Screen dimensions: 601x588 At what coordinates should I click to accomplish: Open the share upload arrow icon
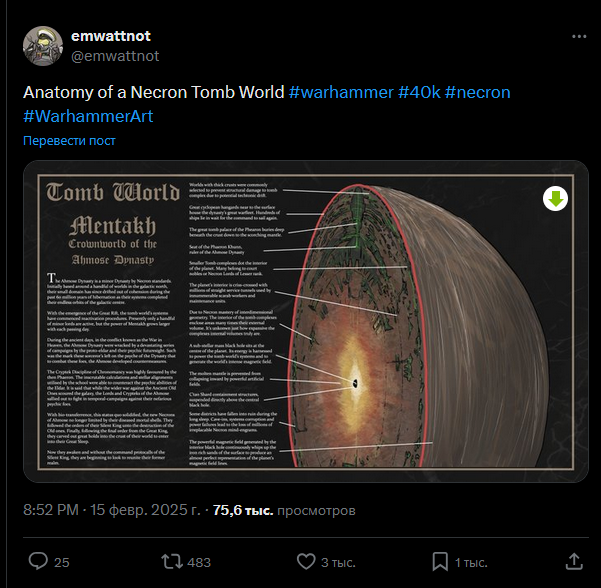click(574, 562)
